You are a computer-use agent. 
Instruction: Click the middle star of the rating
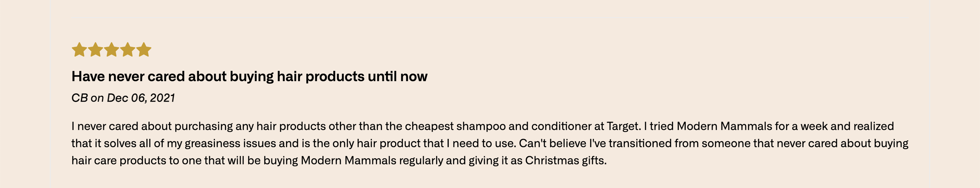[111, 50]
